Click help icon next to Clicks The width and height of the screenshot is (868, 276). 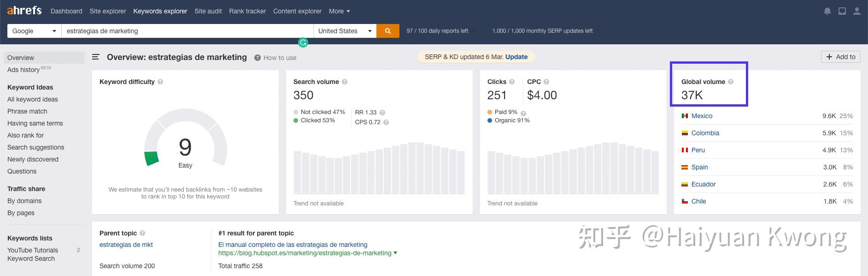click(512, 82)
